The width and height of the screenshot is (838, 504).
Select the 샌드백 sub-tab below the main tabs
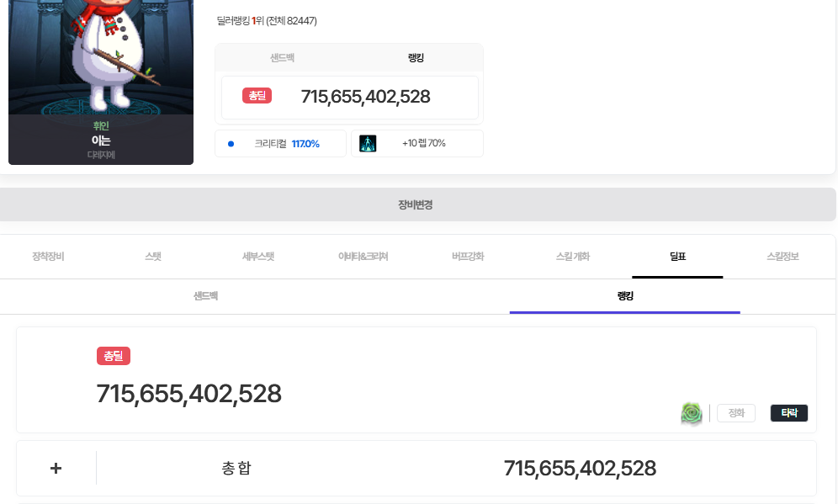[206, 296]
